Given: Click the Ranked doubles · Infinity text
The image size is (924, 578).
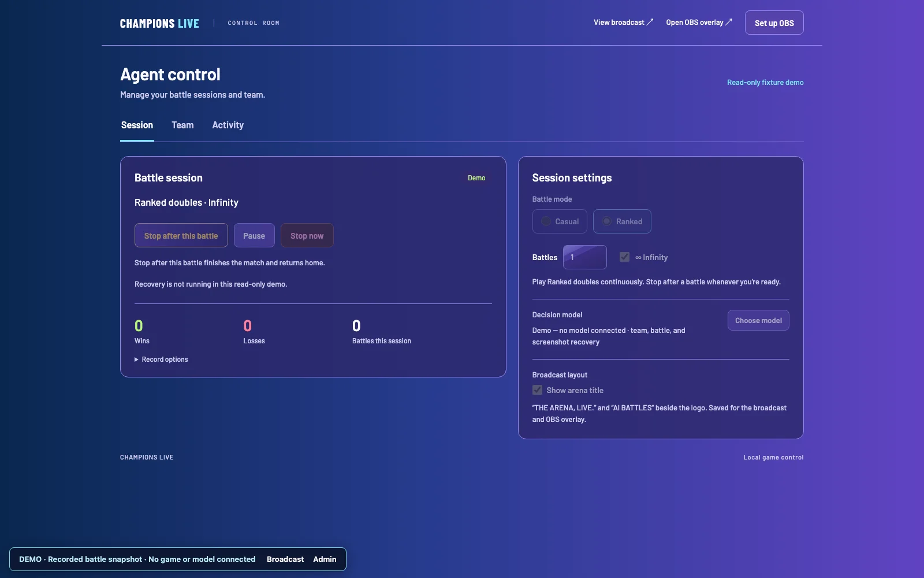Looking at the screenshot, I should (187, 202).
